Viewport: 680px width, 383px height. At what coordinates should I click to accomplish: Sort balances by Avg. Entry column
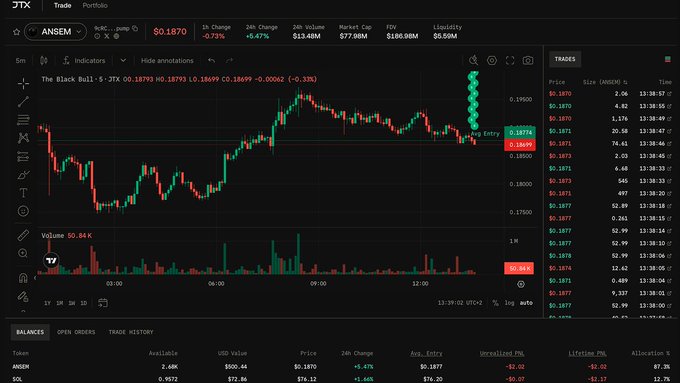(x=426, y=354)
